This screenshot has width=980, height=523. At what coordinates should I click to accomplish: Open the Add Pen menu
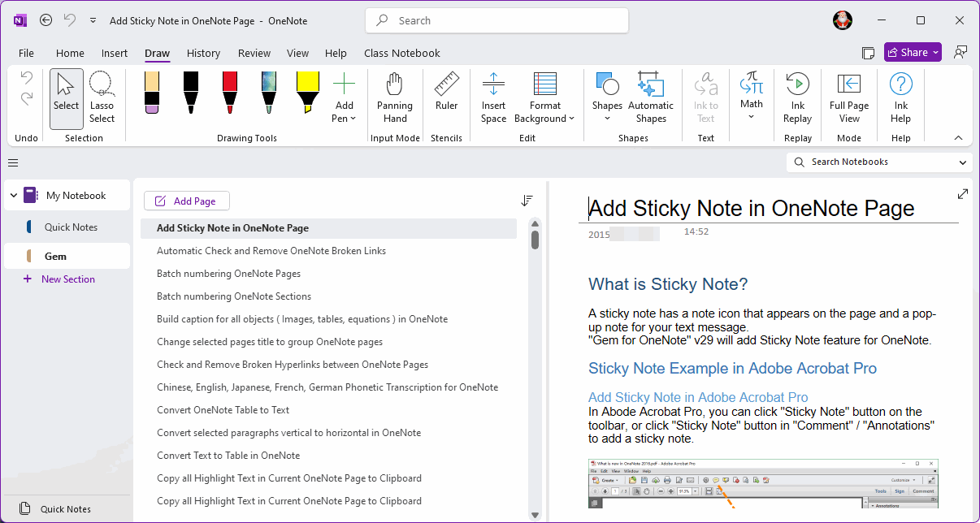coord(345,99)
